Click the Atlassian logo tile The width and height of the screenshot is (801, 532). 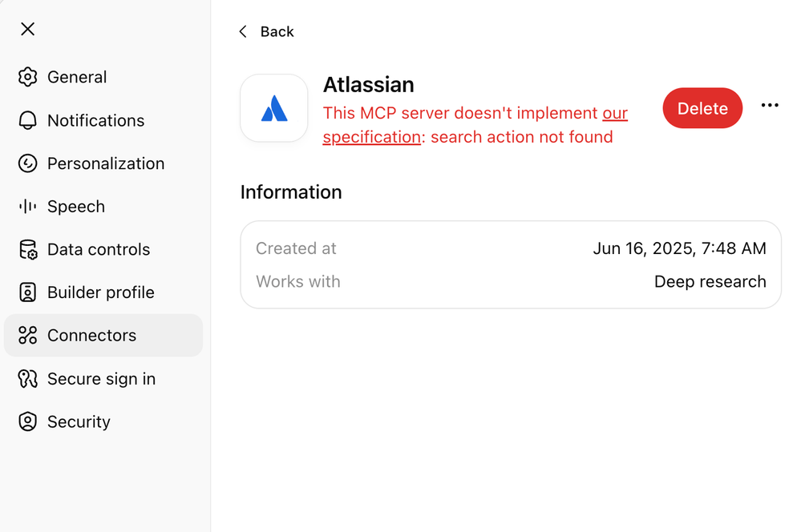[274, 108]
